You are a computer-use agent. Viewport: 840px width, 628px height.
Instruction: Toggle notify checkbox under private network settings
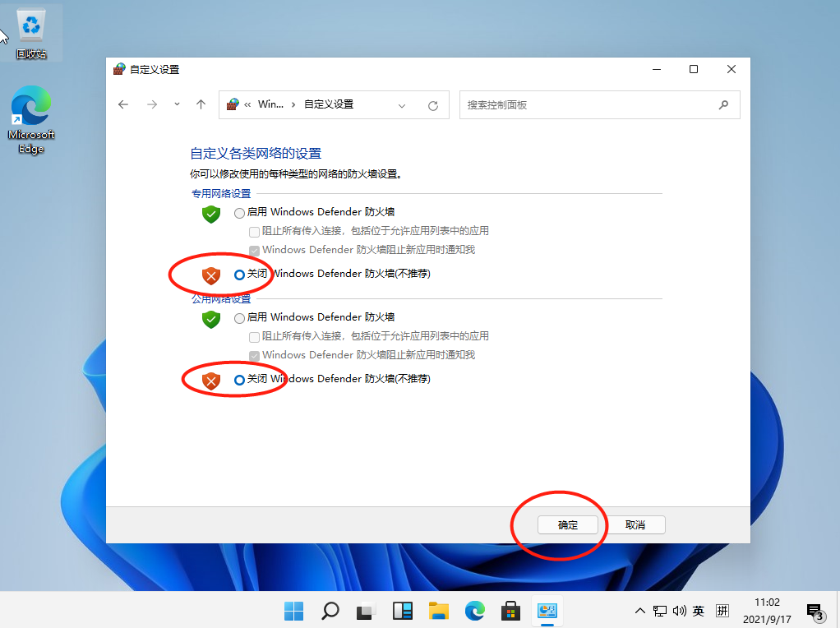pos(255,250)
